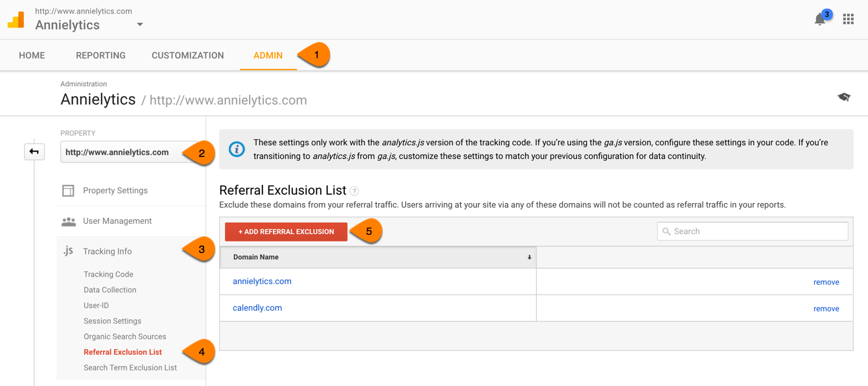The height and width of the screenshot is (386, 868).
Task: Click the Google Analytics logo icon
Action: point(16,19)
